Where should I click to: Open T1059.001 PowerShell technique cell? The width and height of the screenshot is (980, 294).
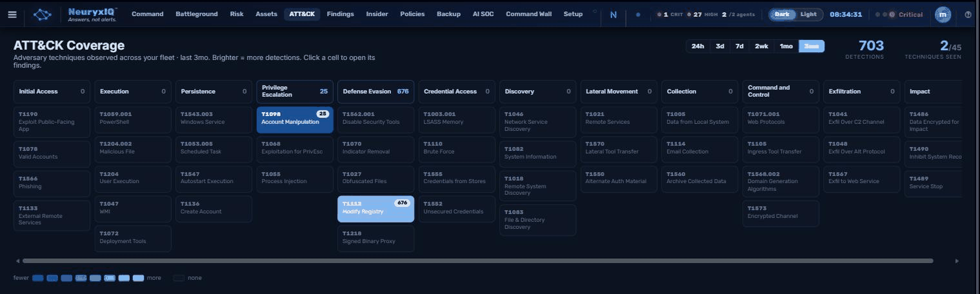click(133, 120)
